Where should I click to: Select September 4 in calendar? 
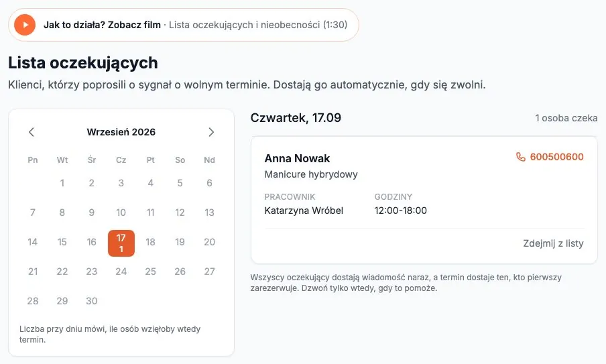tap(150, 183)
